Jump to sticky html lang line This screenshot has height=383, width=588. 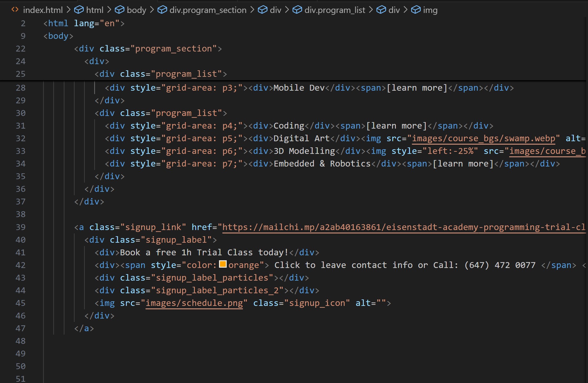click(84, 23)
